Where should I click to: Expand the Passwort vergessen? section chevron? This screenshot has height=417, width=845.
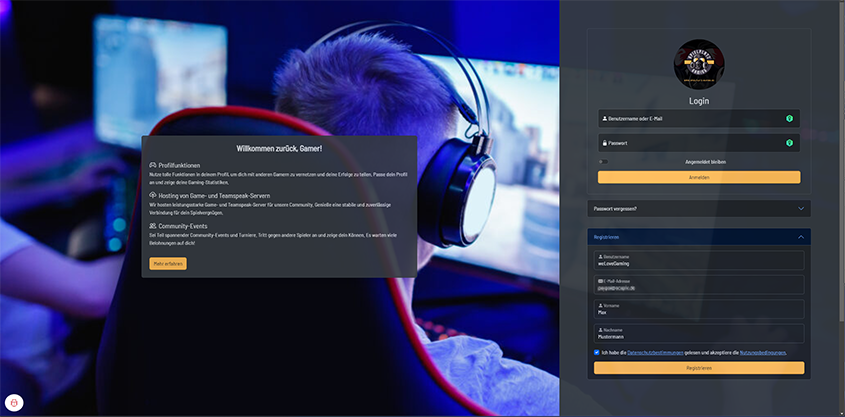click(x=801, y=208)
